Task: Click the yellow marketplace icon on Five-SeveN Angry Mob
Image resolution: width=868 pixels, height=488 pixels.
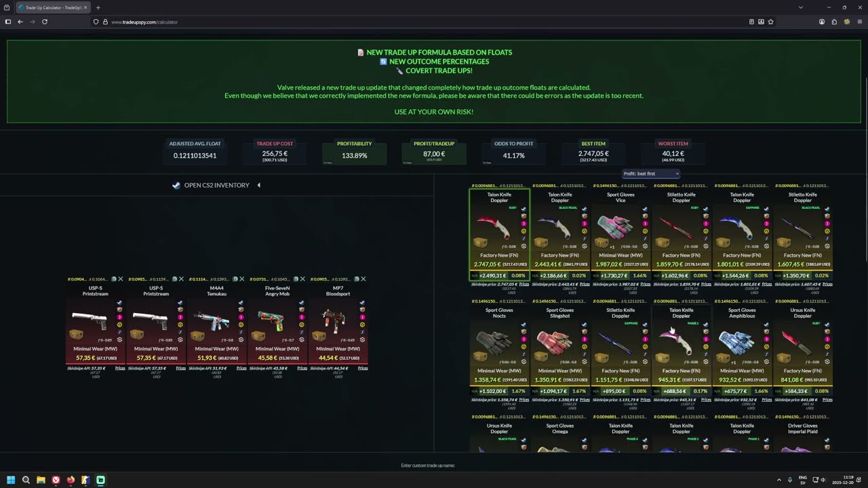Action: (x=302, y=325)
